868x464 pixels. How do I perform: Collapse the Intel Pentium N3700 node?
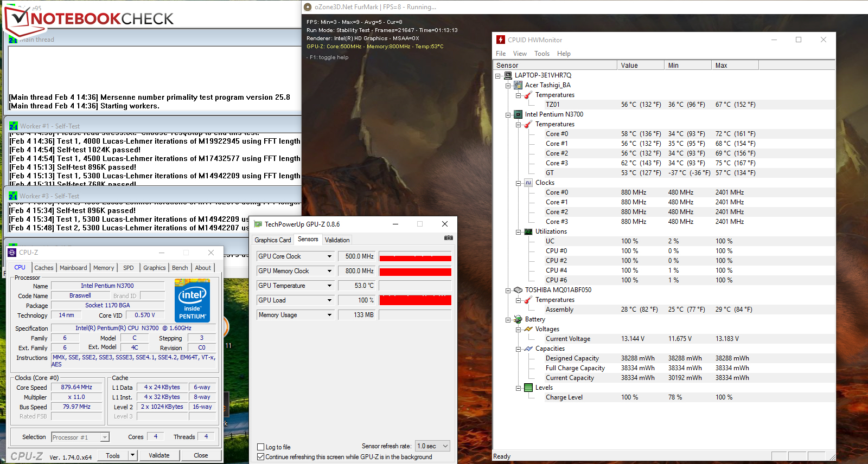coord(508,115)
